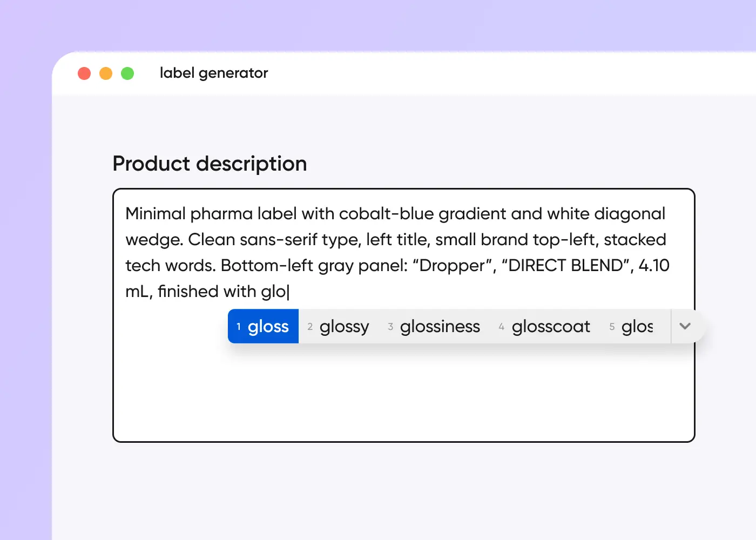Click the "label generator" window title
Viewport: 756px width, 540px height.
tap(214, 73)
